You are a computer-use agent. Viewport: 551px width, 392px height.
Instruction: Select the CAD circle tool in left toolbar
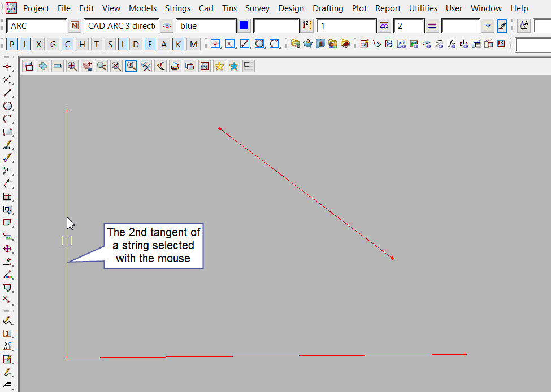pos(8,106)
